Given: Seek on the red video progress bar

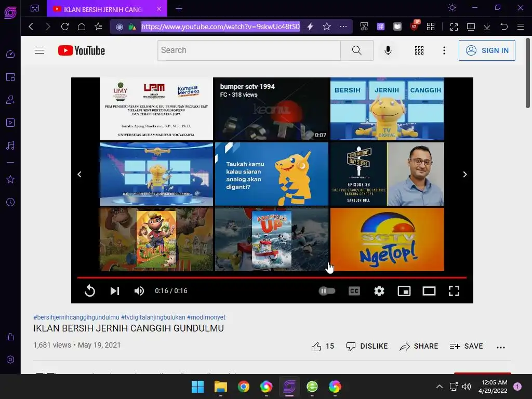Looking at the screenshot, I should (272, 277).
